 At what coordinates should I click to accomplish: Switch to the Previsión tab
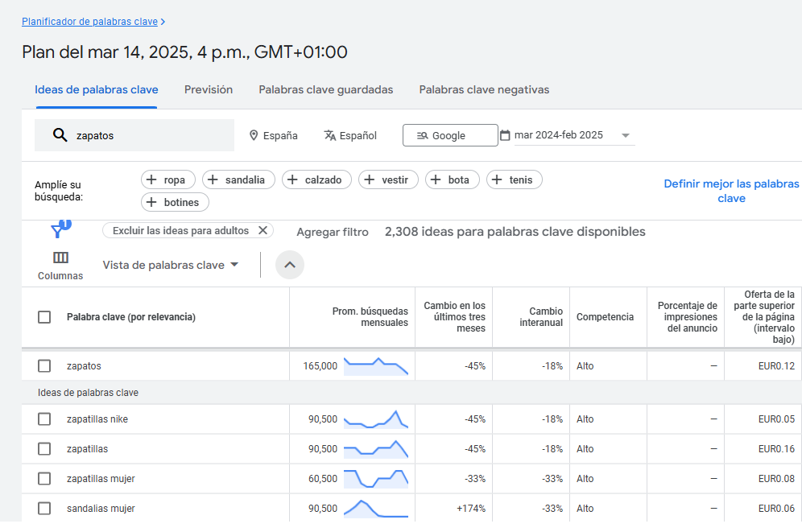(209, 90)
